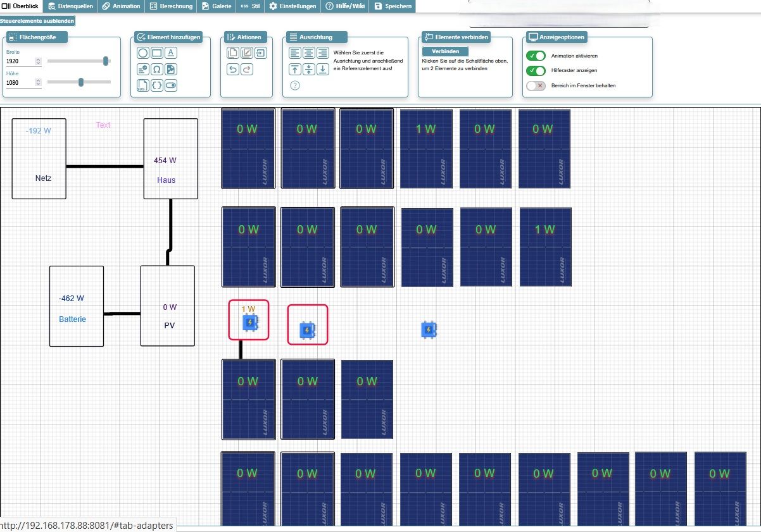761x532 pixels.
Task: Align elements to the bottom edge
Action: 322,70
